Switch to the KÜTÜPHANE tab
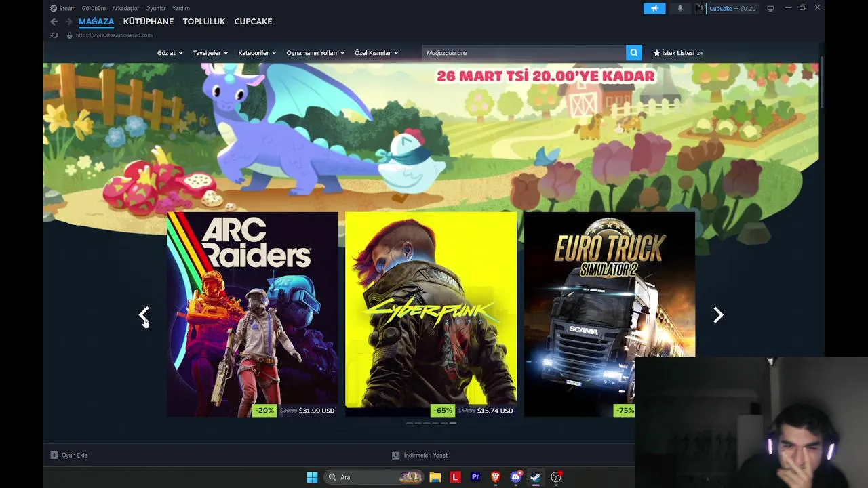This screenshot has width=868, height=488. pyautogui.click(x=149, y=22)
